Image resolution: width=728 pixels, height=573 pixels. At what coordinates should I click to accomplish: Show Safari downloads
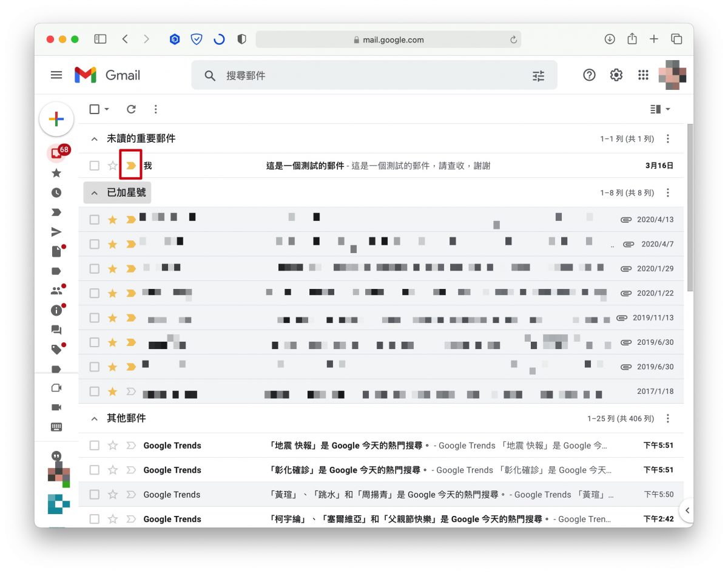pyautogui.click(x=610, y=39)
